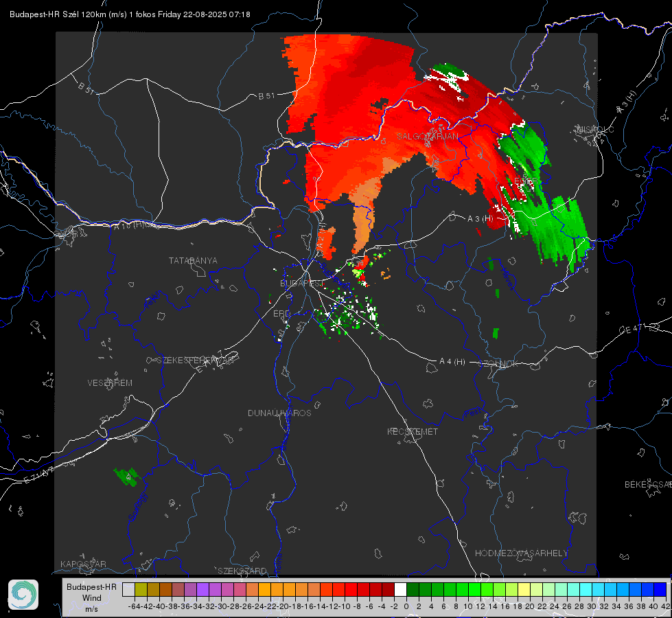This screenshot has width=672, height=618.
Task: Click the 'Budapest-HR Wind m/s' legend label
Action: [x=91, y=598]
